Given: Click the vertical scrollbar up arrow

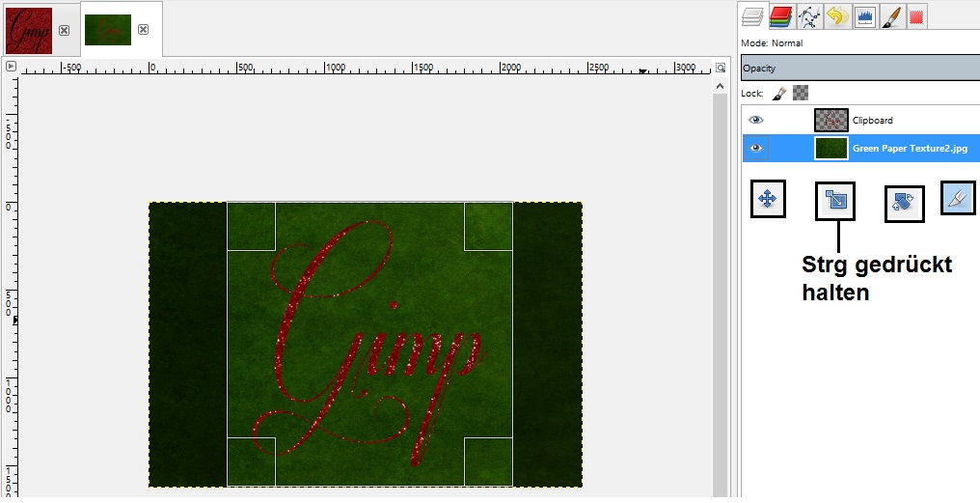Looking at the screenshot, I should tap(720, 86).
